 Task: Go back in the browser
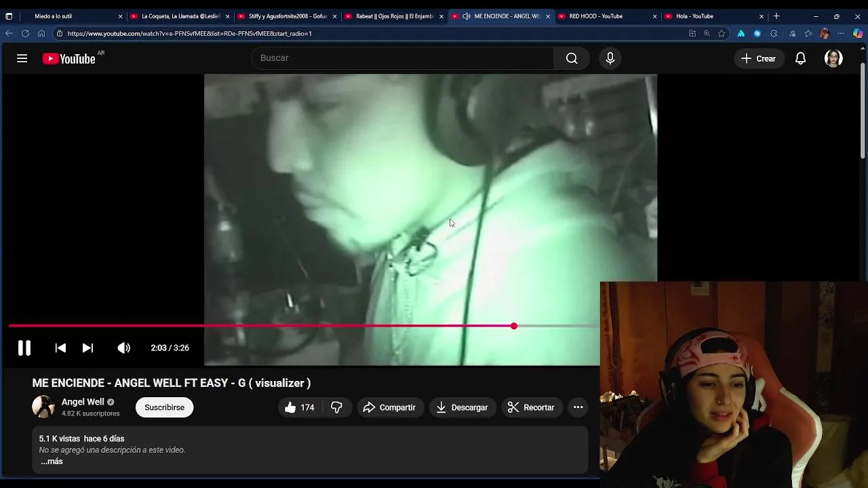point(9,33)
